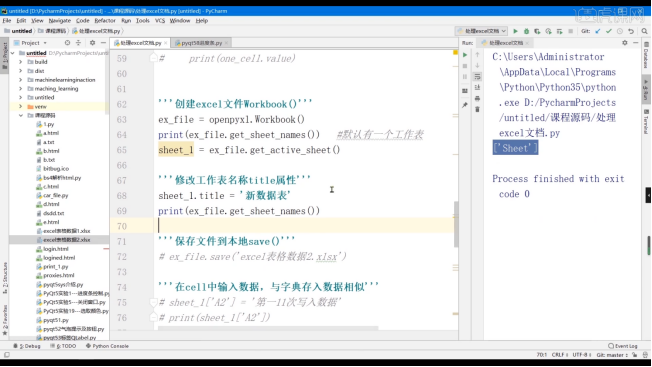Collapse all in the Project panel header
This screenshot has width=652, height=367.
click(x=78, y=42)
